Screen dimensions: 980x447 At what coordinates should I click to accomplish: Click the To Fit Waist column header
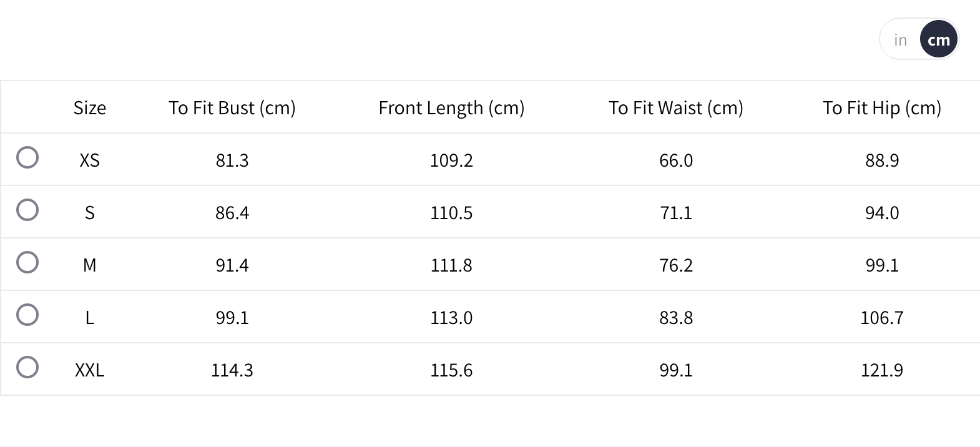(676, 108)
